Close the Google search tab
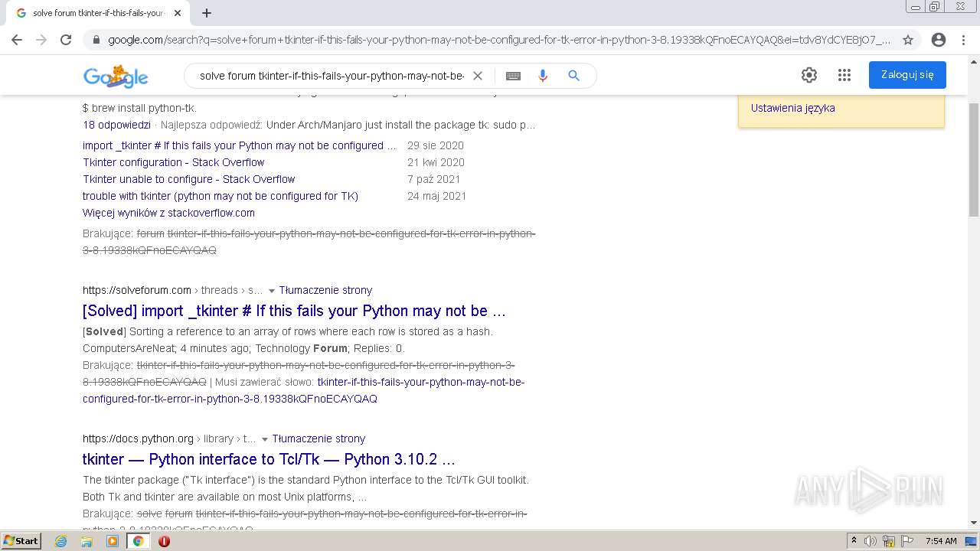Screen dimensions: 980x551 click(x=178, y=13)
